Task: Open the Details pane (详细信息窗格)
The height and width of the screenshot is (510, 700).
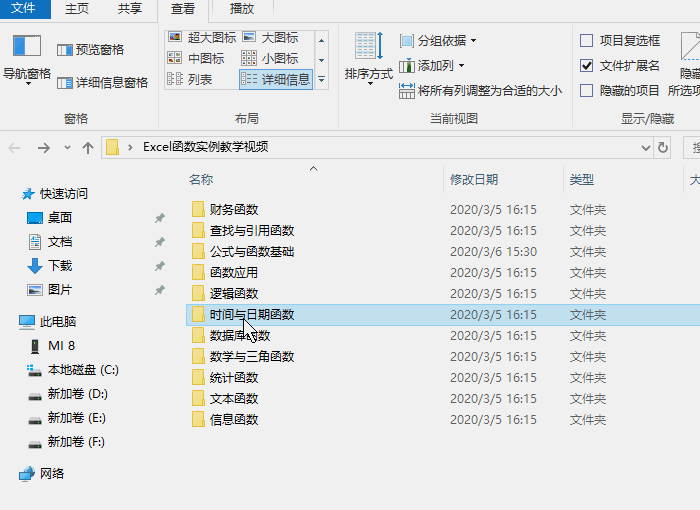Action: [x=102, y=83]
